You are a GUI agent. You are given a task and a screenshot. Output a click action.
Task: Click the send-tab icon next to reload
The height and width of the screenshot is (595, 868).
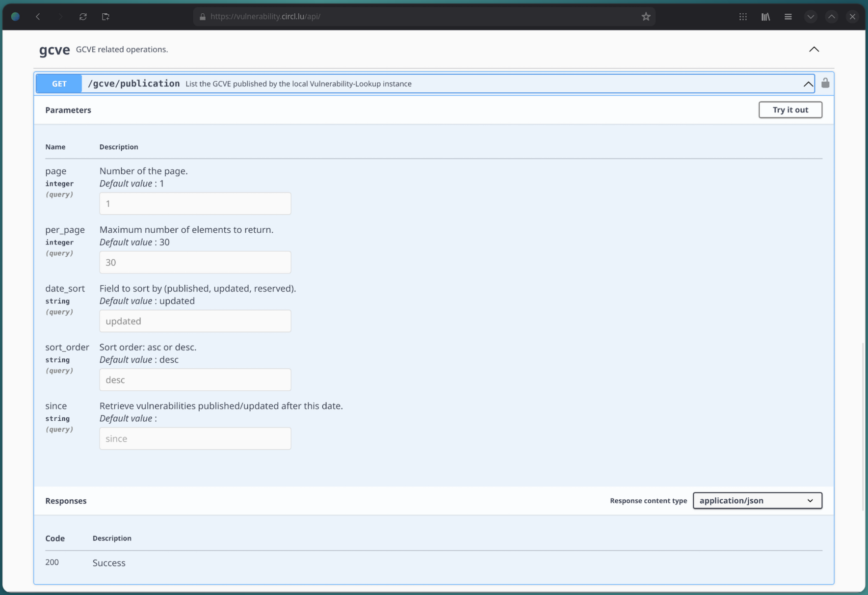coord(105,16)
